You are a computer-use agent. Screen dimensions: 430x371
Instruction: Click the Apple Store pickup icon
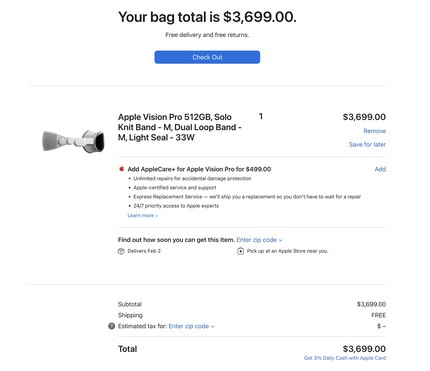click(240, 251)
